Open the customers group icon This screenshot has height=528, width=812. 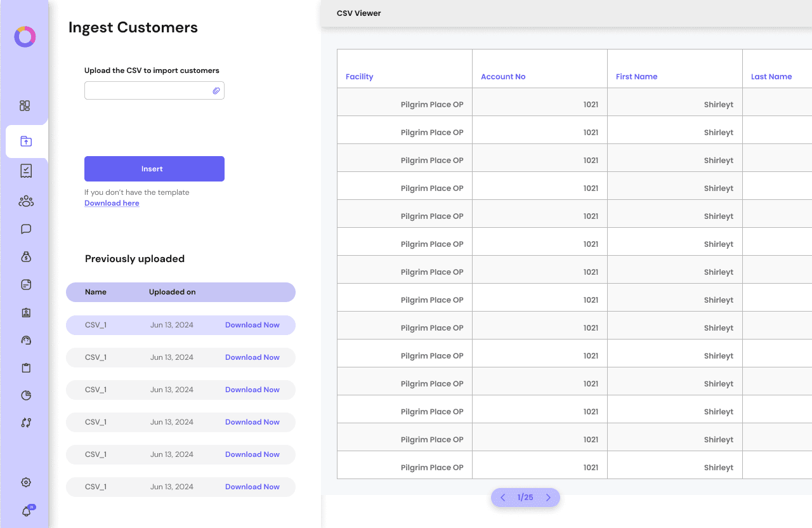(x=25, y=201)
